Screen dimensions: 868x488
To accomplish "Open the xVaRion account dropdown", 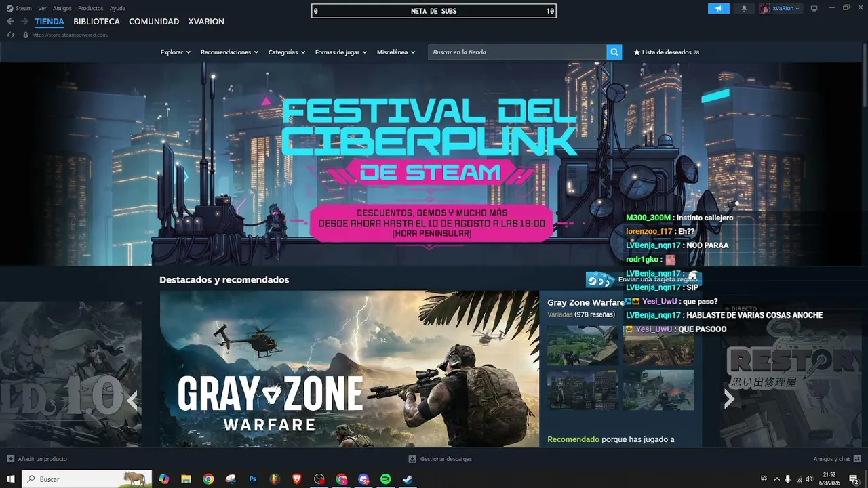I will coord(787,8).
